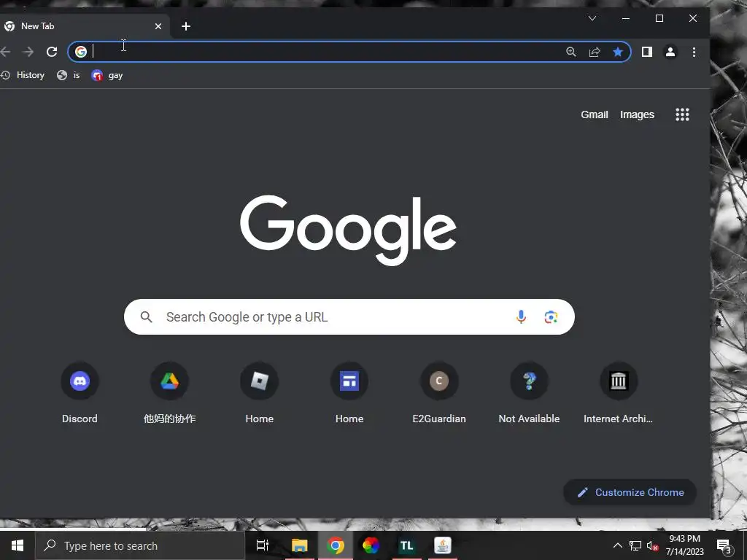Click the back navigation arrow
This screenshot has width=747, height=560.
(5, 52)
